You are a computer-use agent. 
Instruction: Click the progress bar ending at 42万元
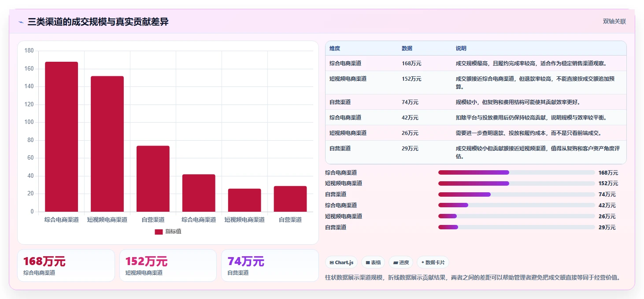516,205
